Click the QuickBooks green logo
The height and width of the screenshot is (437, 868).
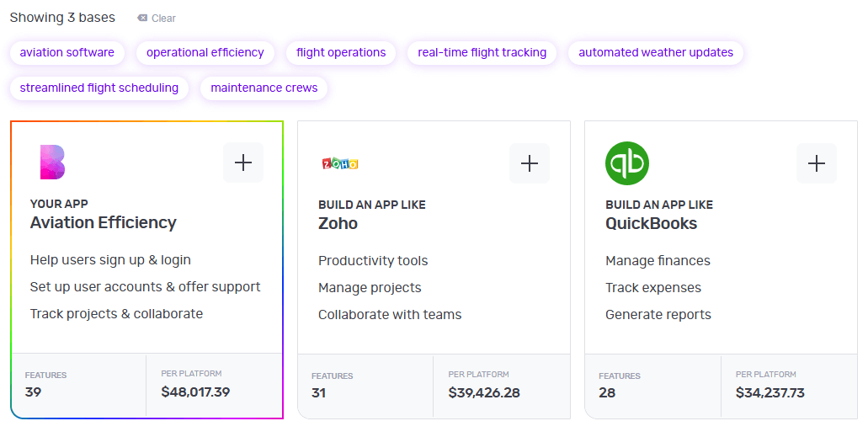(626, 163)
